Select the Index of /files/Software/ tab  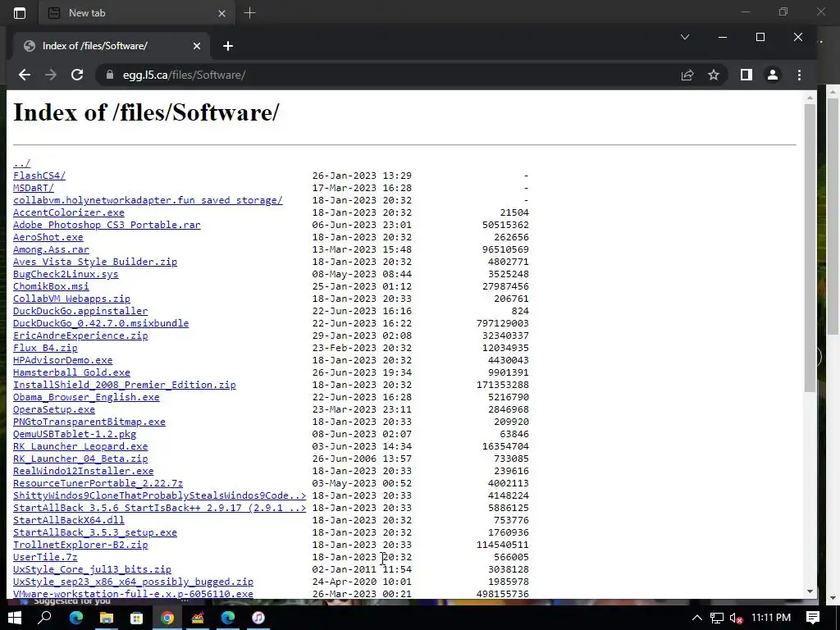click(x=110, y=46)
